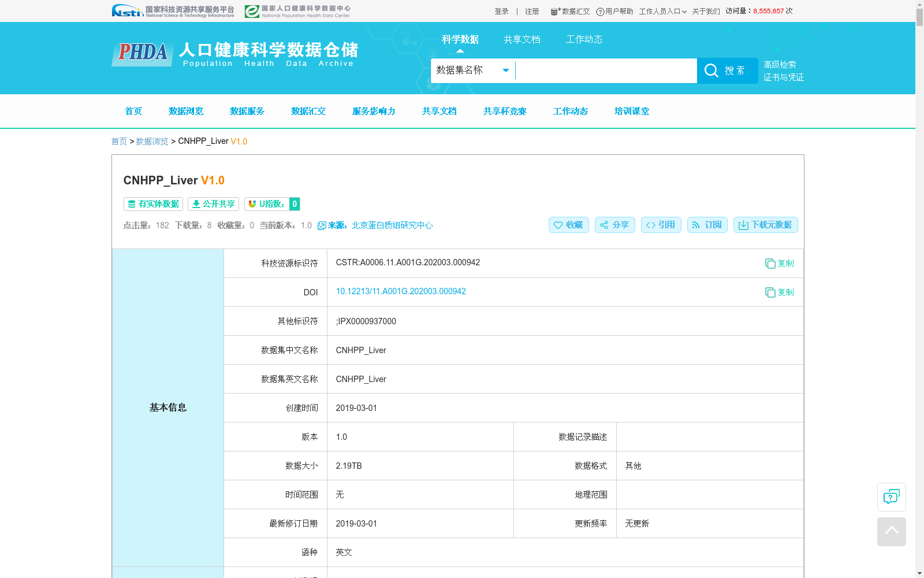Click into the search text field
The height and width of the screenshot is (578, 924).
click(x=606, y=71)
